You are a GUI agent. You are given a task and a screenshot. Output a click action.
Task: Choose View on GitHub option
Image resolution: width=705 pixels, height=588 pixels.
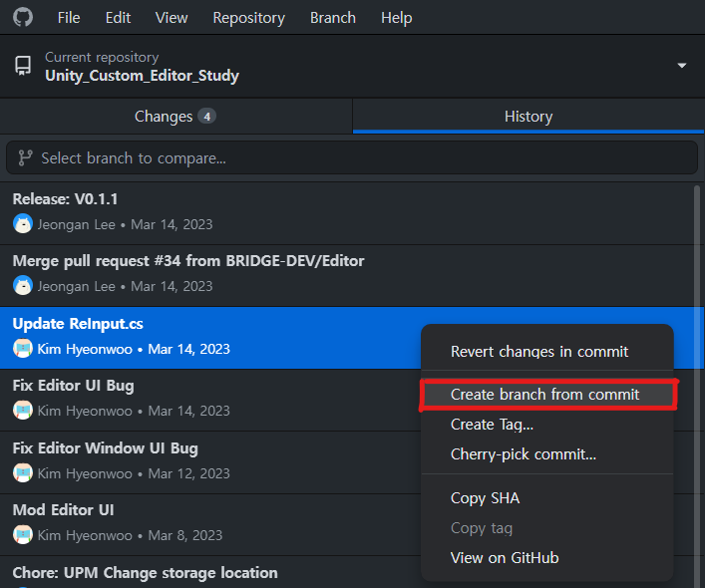pyautogui.click(x=546, y=558)
